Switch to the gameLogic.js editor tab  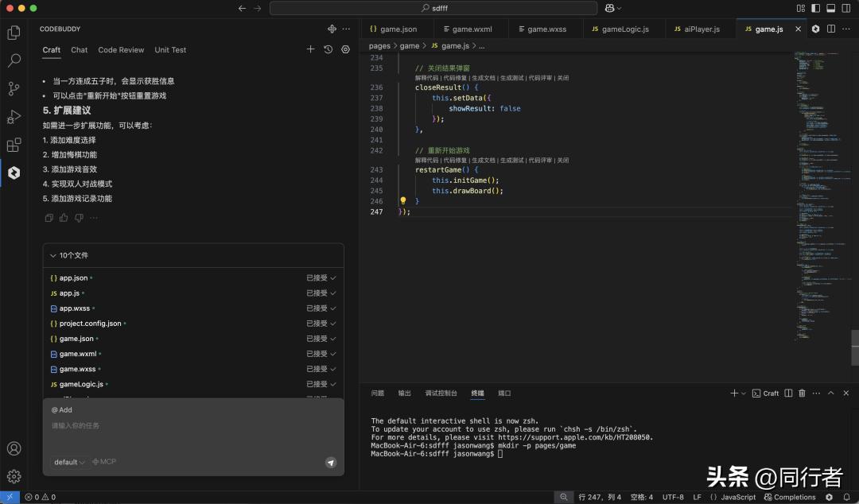[x=624, y=29]
